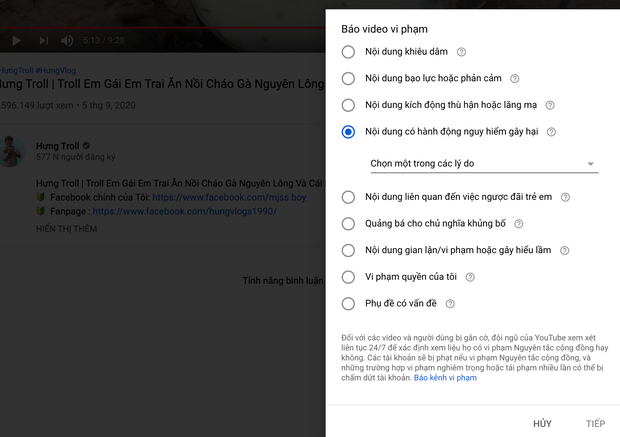This screenshot has height=437, width=620.
Task: Open help icon beside chủ nghĩa khủng bố
Action: tap(518, 224)
